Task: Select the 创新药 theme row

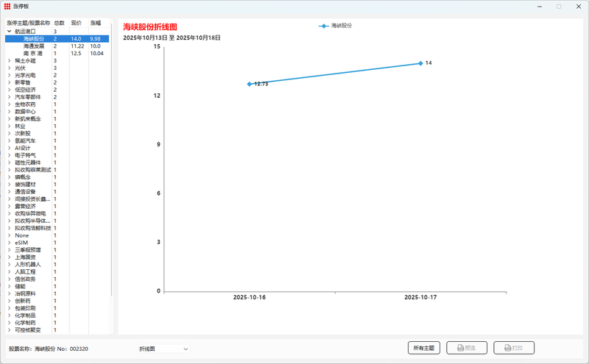Action: [x=57, y=301]
